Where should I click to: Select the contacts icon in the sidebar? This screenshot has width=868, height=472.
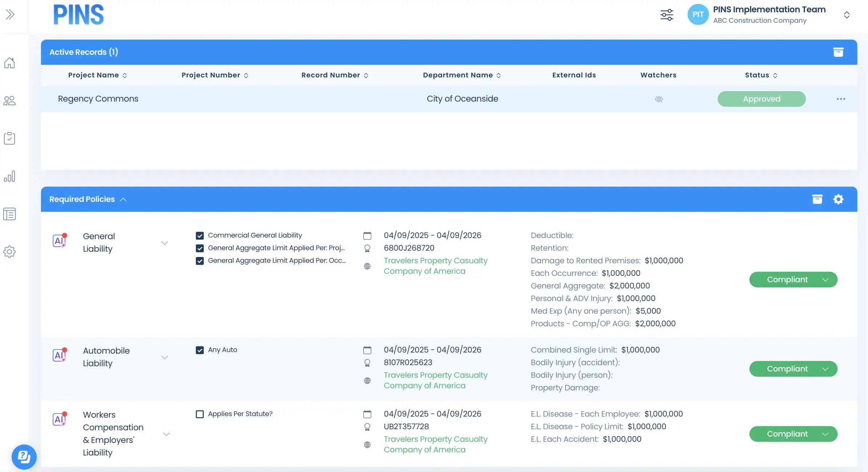[9, 101]
